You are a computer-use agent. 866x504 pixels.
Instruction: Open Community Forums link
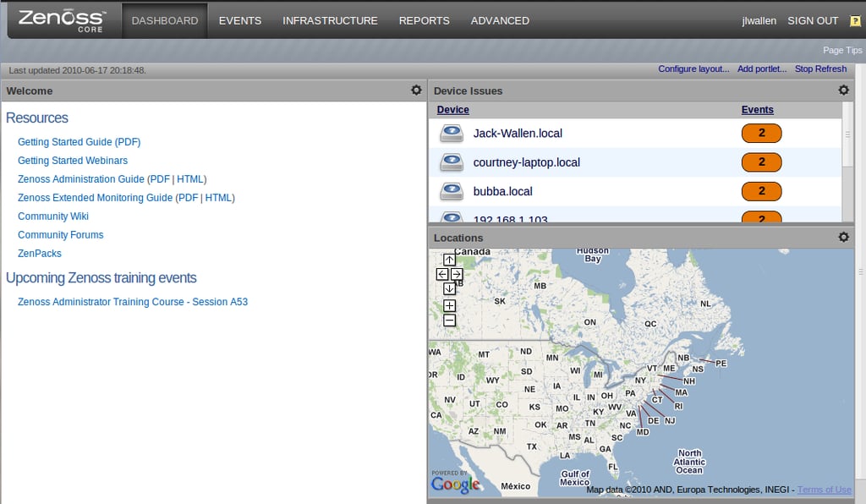60,234
